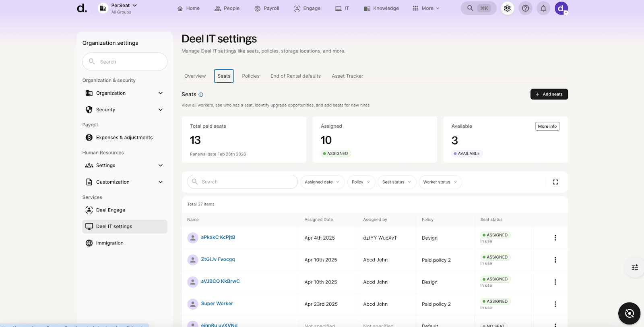
Task: Click the seats table search field
Action: point(242,182)
